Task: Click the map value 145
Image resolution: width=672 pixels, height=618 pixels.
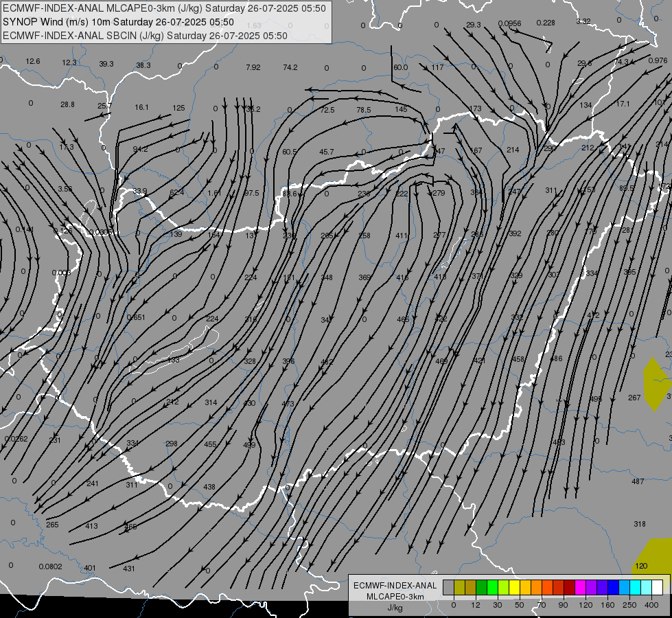Action: click(401, 109)
